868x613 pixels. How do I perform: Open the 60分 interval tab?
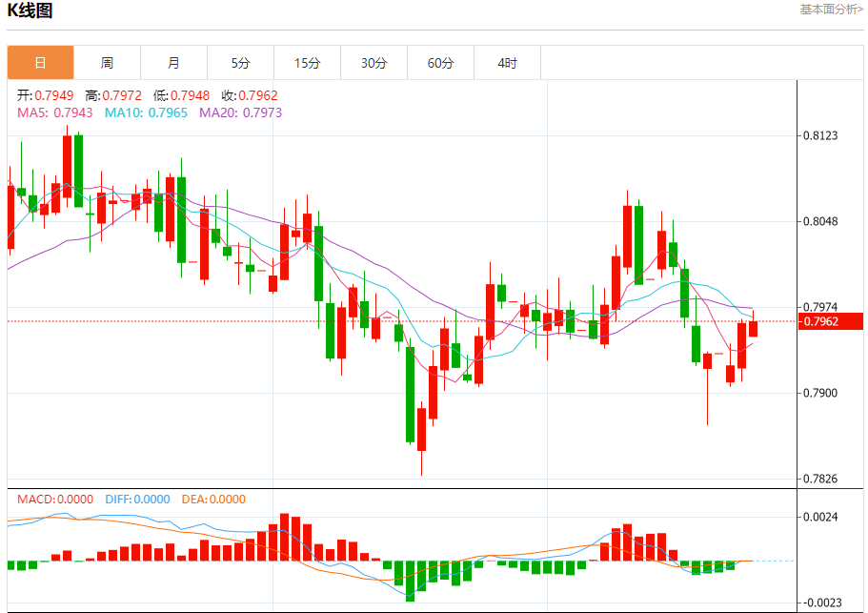pyautogui.click(x=440, y=63)
